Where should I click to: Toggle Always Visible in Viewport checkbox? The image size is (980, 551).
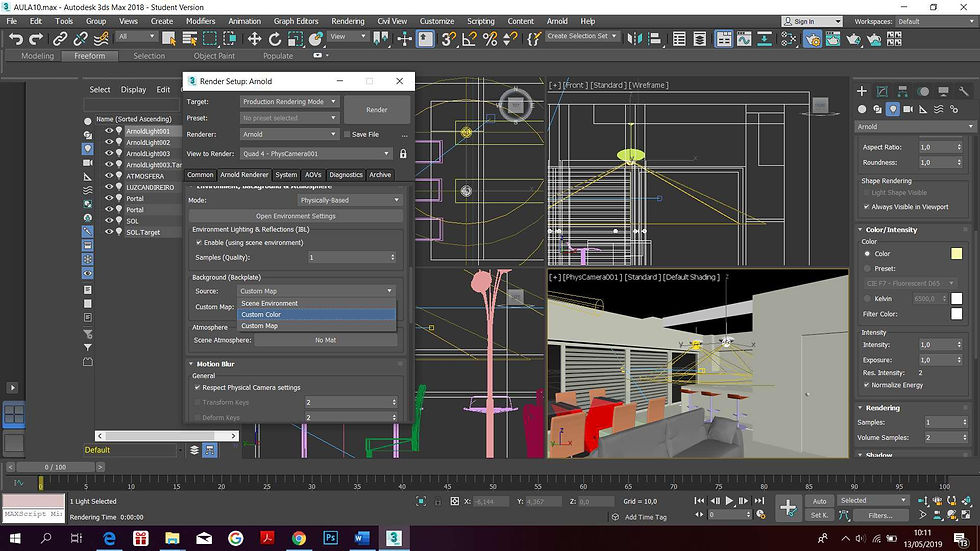[x=866, y=207]
